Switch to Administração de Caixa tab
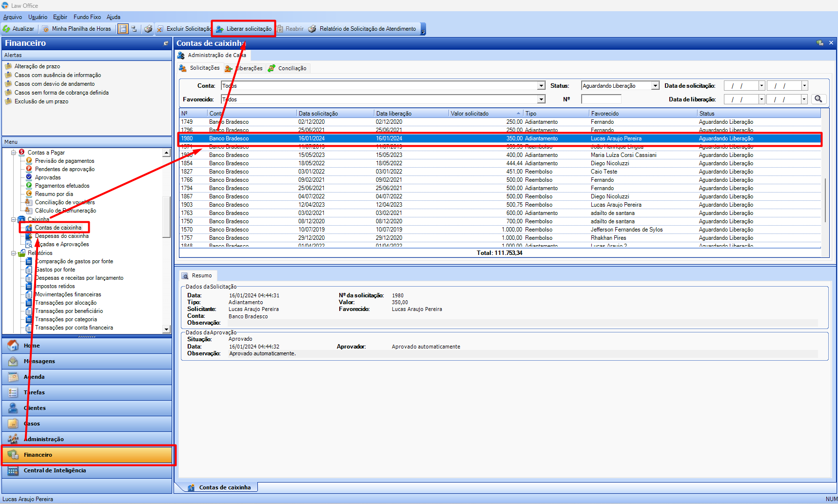Image resolution: width=838 pixels, height=504 pixels. (x=213, y=55)
